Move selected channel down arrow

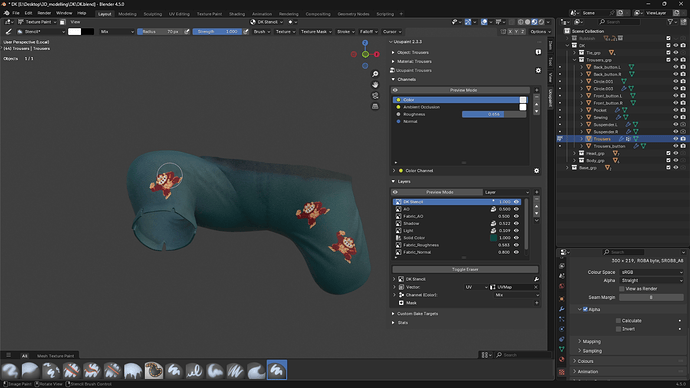tap(536, 111)
